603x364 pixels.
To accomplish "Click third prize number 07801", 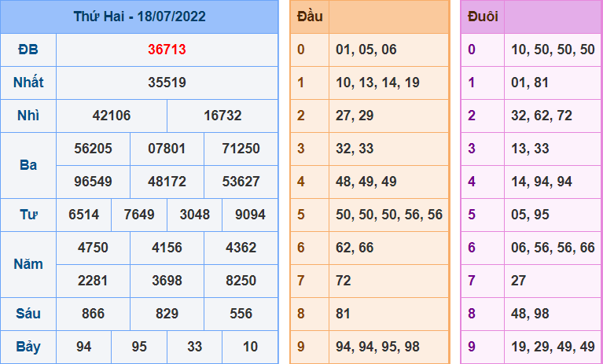I will 167,149.
